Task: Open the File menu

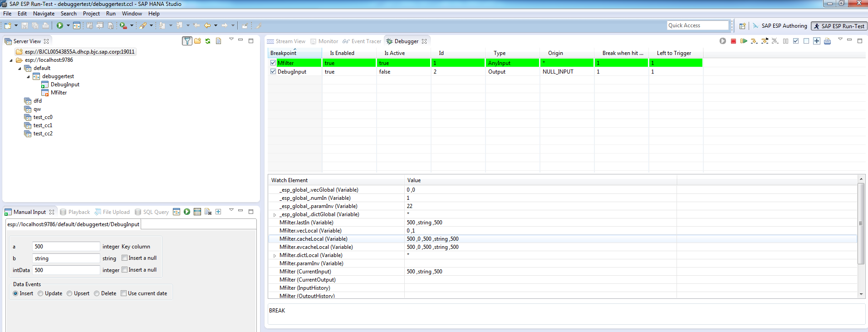Action: pyautogui.click(x=7, y=14)
